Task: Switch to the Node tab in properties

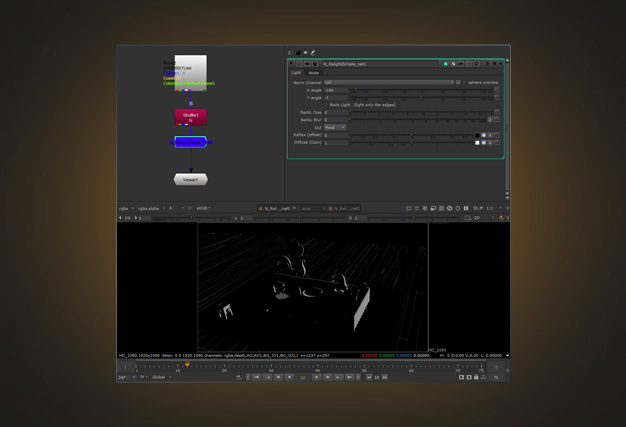Action: pyautogui.click(x=314, y=73)
